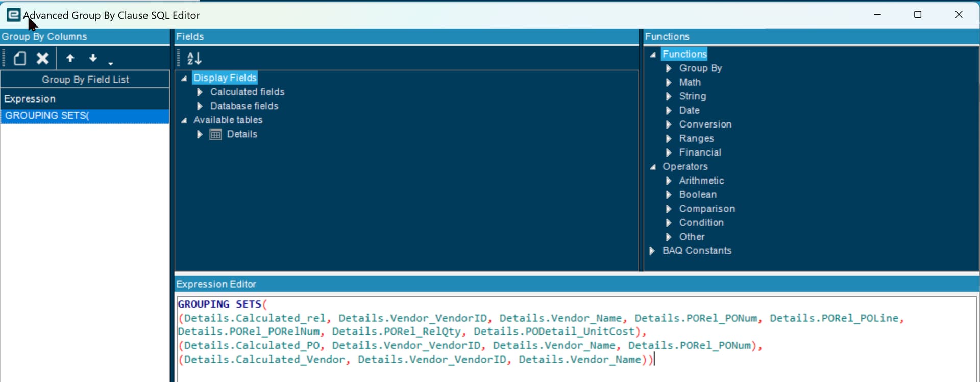
Task: Expand the Boolean operators node
Action: (x=669, y=194)
